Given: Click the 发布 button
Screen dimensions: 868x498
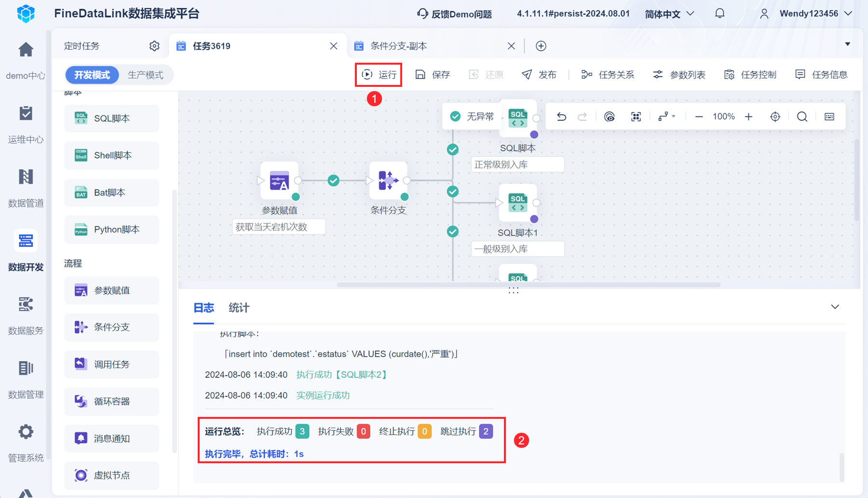Looking at the screenshot, I should [539, 75].
